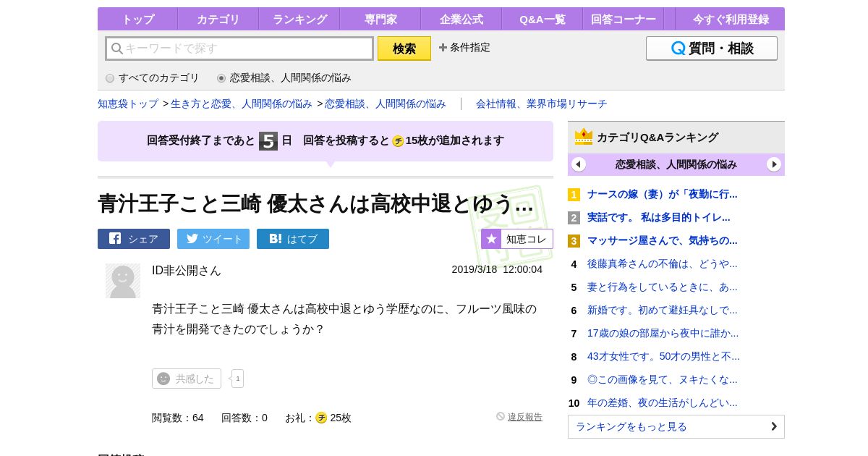Open the トップ tab

click(137, 20)
